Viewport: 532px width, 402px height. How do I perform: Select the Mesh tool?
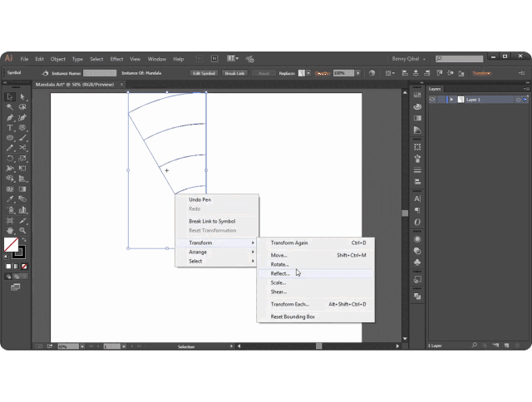[x=10, y=189]
